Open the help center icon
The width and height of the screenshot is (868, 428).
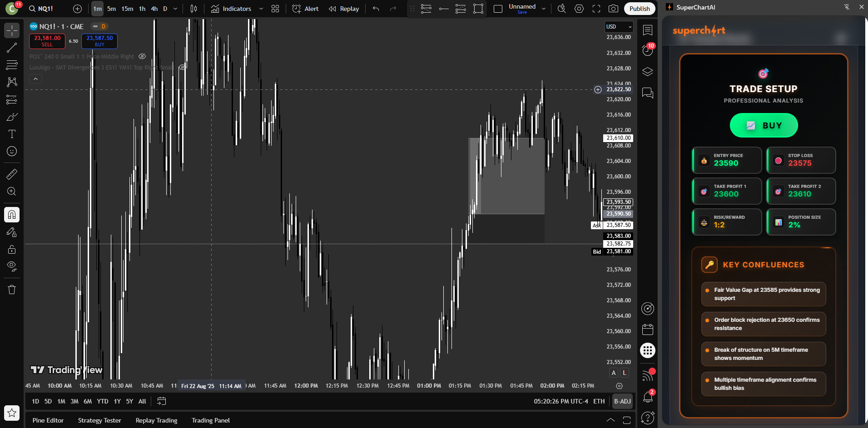click(648, 417)
